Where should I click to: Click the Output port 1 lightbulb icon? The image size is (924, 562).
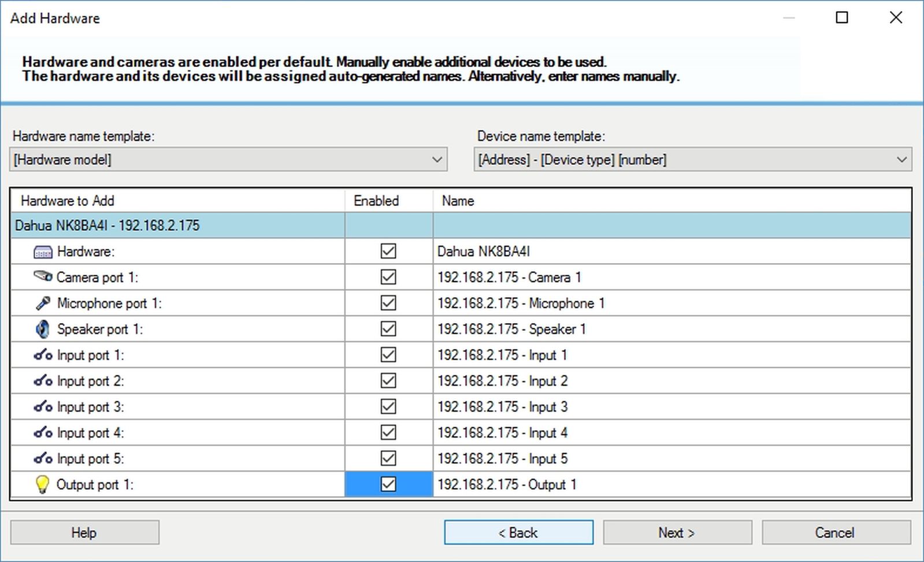tap(42, 485)
